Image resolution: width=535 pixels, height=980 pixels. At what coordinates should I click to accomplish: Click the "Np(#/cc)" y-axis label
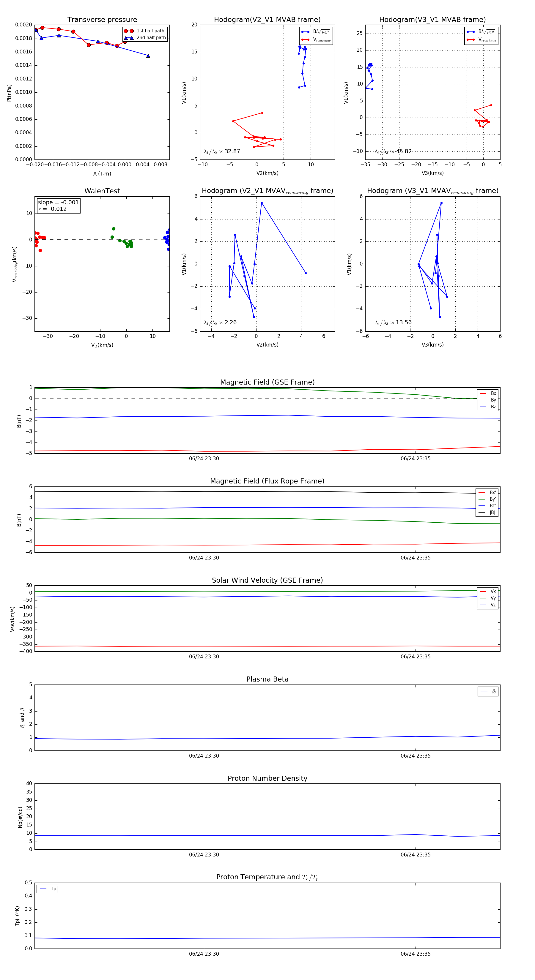click(20, 817)
